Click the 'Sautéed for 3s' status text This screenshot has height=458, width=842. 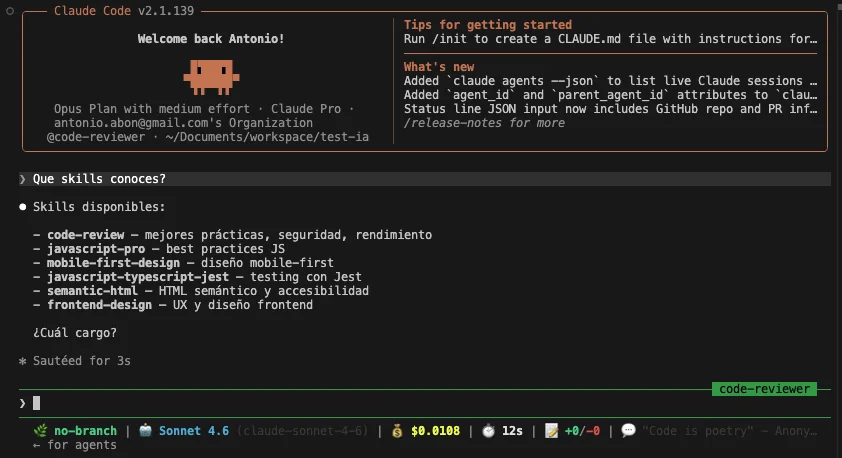(x=82, y=361)
